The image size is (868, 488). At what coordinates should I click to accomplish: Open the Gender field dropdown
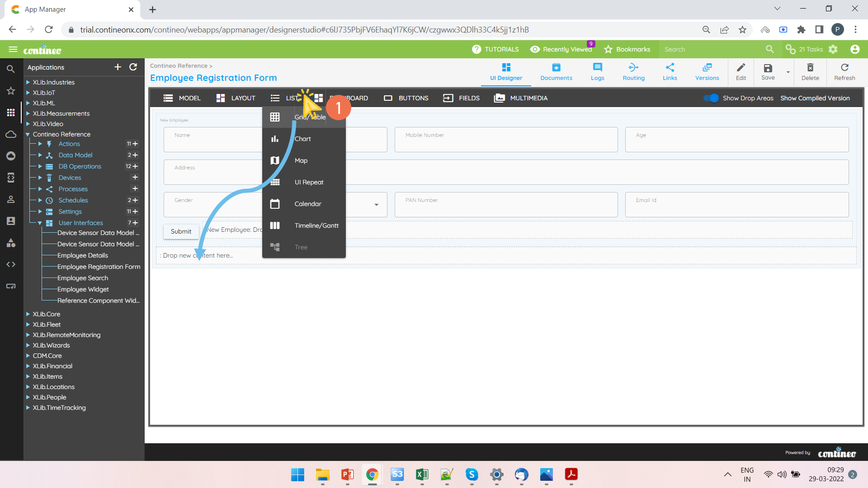(376, 205)
